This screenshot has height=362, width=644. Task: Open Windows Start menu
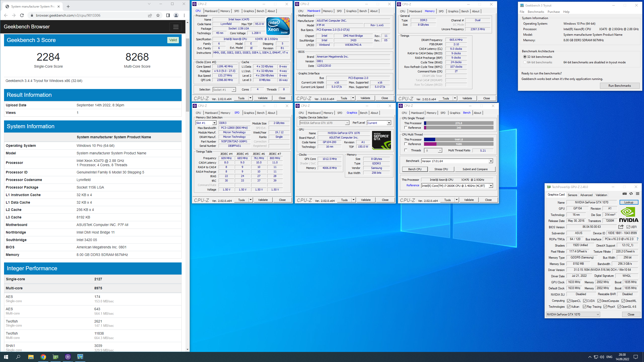click(x=6, y=357)
